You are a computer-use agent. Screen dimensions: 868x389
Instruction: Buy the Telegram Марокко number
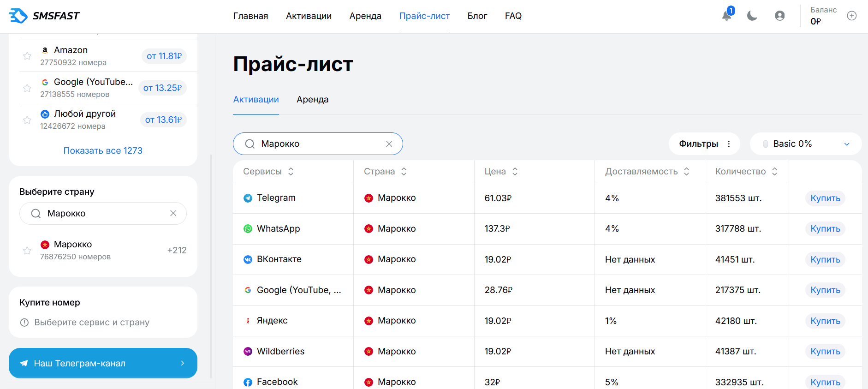coord(825,198)
